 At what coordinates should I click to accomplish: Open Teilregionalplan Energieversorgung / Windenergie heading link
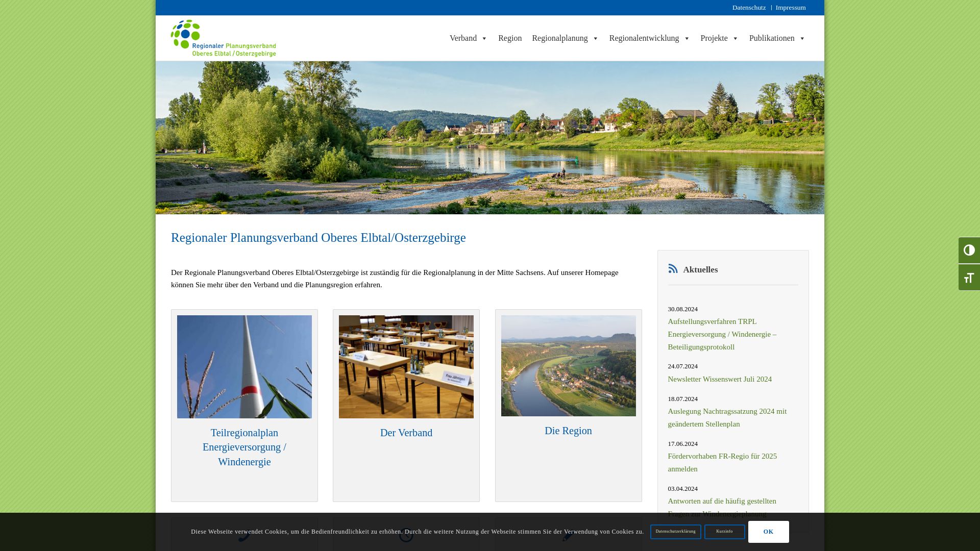click(244, 447)
